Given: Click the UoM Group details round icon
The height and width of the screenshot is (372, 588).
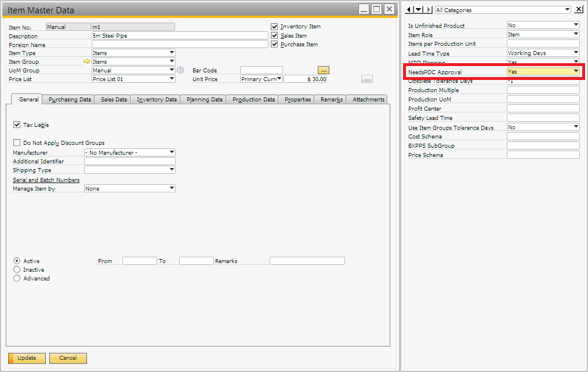Looking at the screenshot, I should [180, 70].
